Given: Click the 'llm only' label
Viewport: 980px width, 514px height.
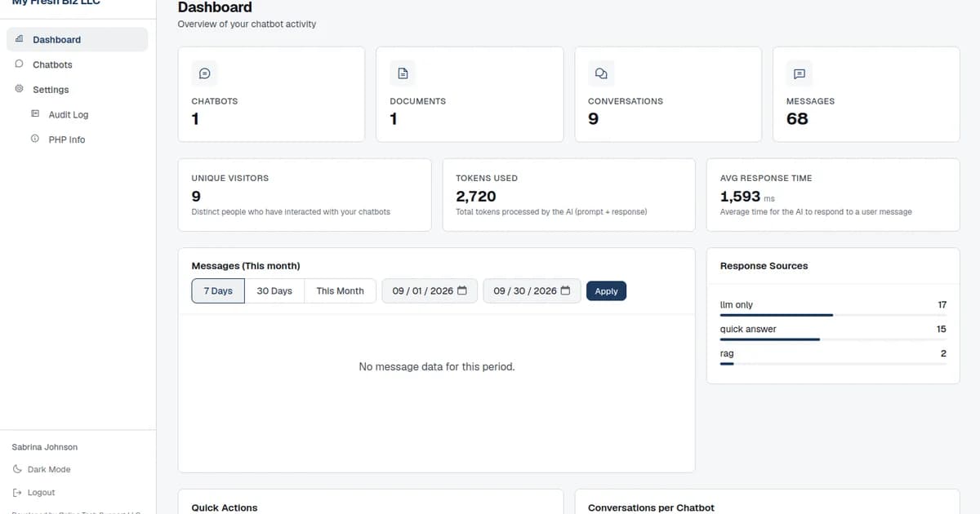Looking at the screenshot, I should tap(737, 304).
